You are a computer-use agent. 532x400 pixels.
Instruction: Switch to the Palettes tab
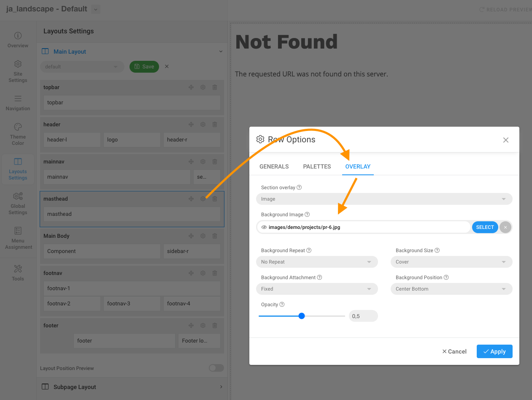tap(317, 166)
